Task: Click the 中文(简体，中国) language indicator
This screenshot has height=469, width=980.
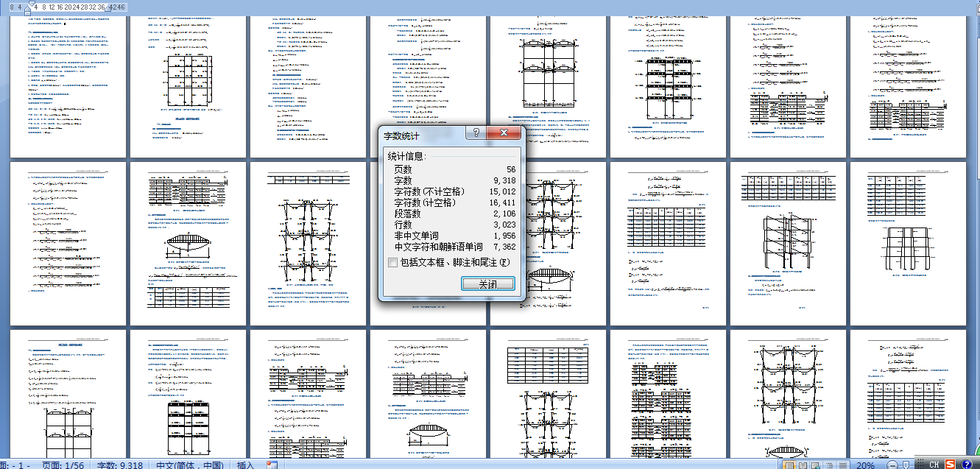Action: (190, 465)
